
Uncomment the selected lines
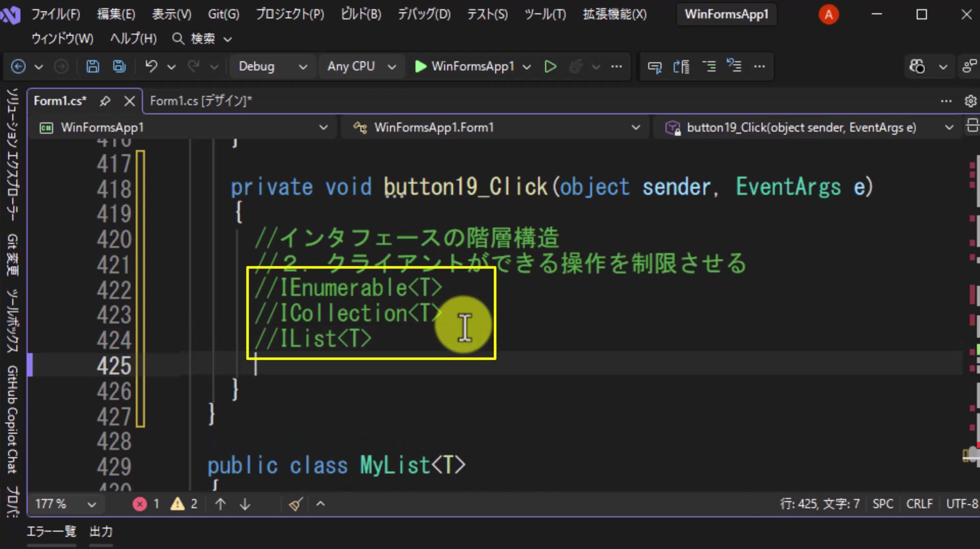[734, 66]
